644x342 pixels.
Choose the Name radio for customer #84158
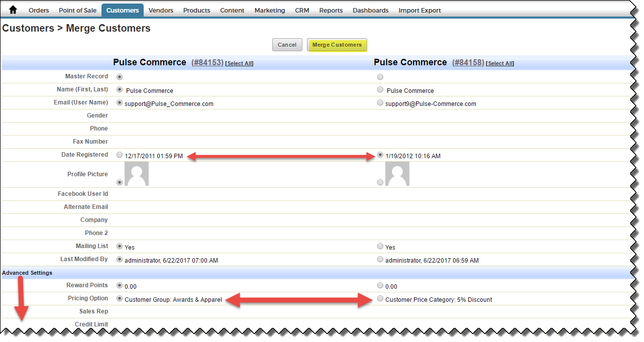pyautogui.click(x=380, y=90)
